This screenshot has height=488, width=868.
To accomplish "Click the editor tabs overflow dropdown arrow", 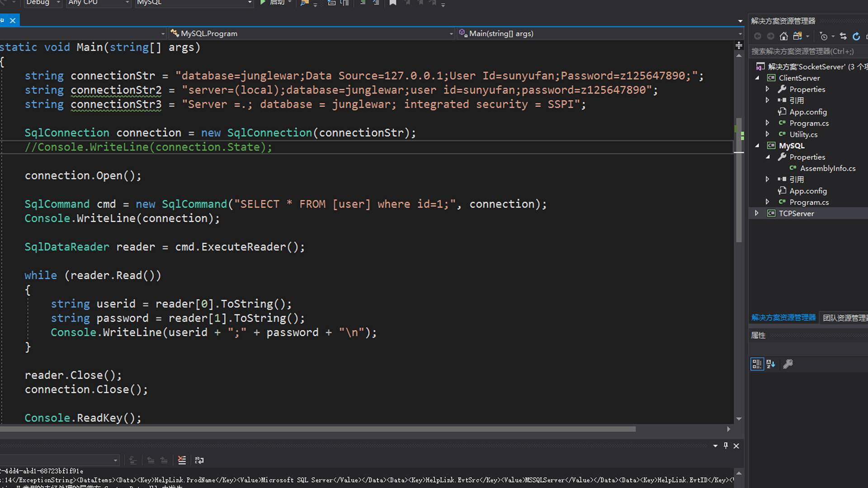I will coord(740,21).
